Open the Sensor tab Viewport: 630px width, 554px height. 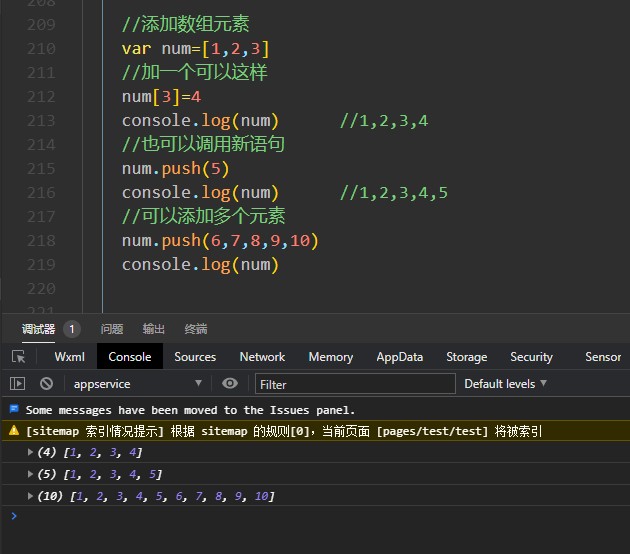pos(603,357)
